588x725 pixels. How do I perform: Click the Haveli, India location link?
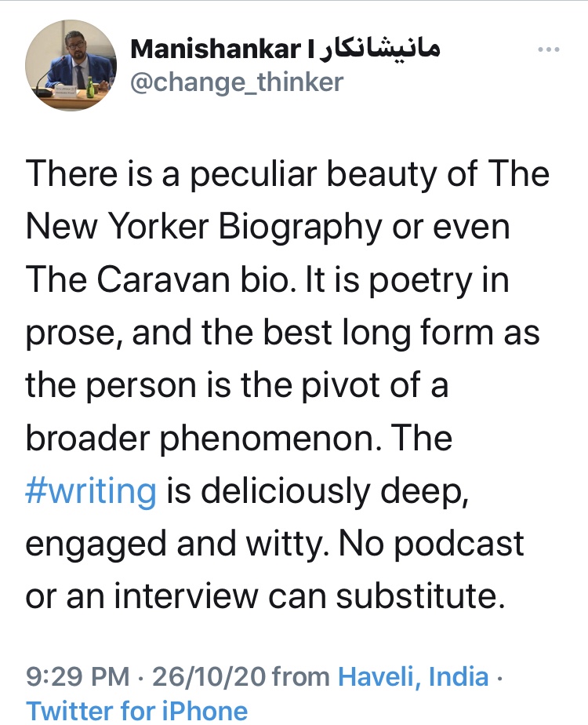413,676
